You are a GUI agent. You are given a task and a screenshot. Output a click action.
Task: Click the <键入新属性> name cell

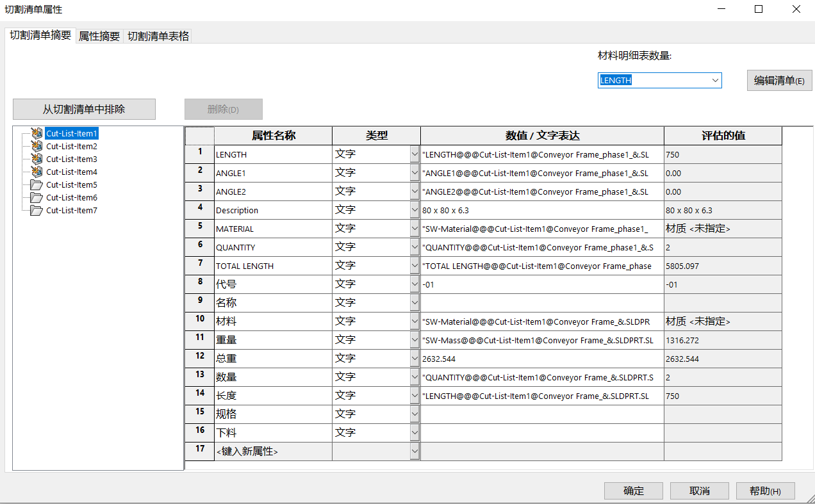click(273, 451)
